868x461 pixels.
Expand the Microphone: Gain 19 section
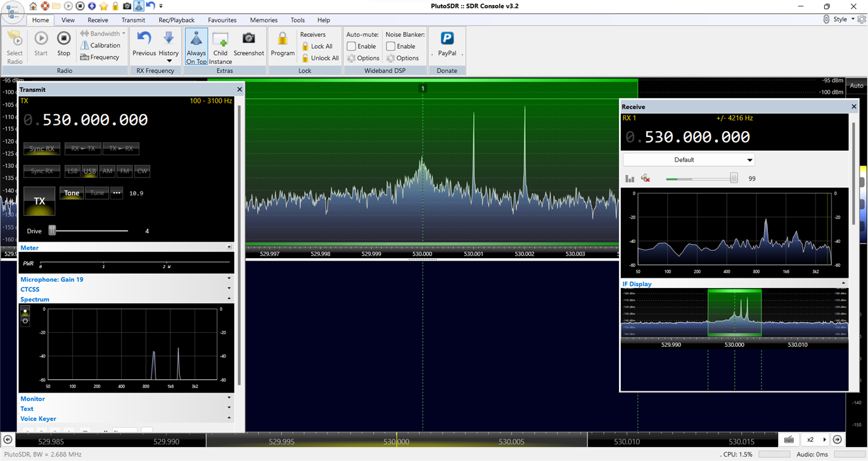tap(229, 279)
